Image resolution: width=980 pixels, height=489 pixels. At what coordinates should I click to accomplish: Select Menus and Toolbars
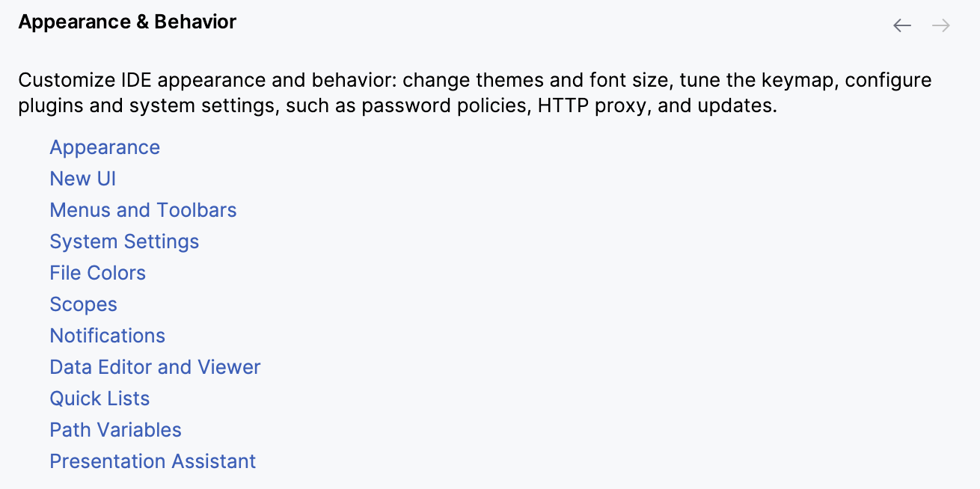pos(143,210)
